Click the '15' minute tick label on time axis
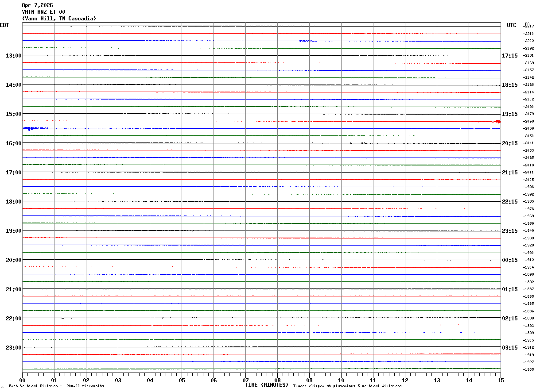The image size is (536, 392). (x=501, y=380)
